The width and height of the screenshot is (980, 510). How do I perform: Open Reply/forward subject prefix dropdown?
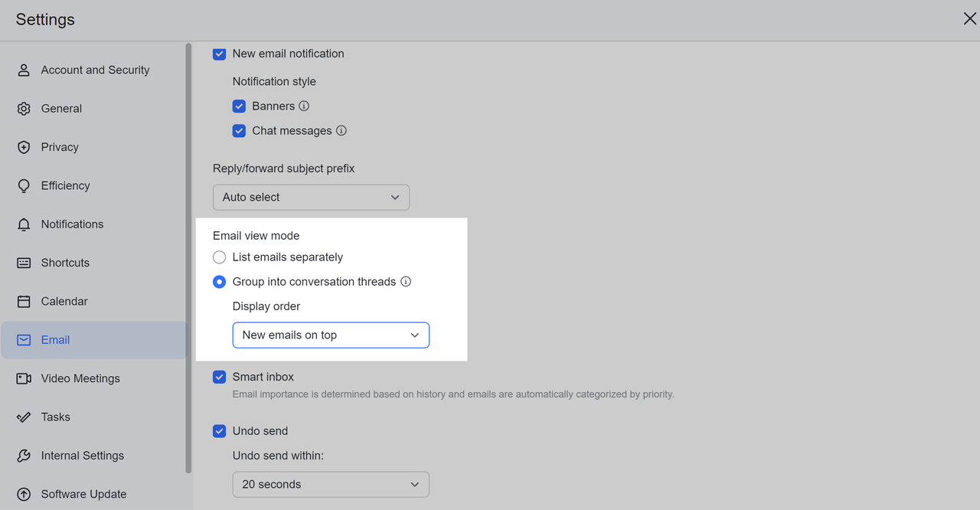pyautogui.click(x=311, y=197)
